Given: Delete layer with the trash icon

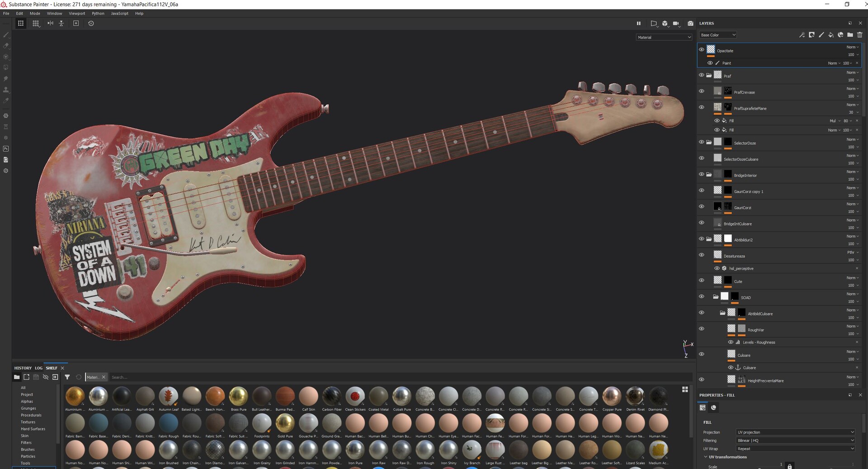Looking at the screenshot, I should [859, 35].
